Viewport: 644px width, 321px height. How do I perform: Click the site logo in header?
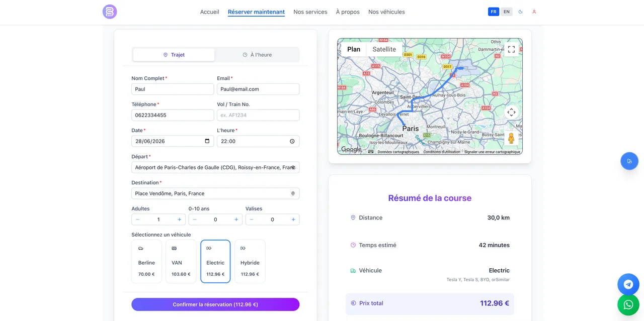click(110, 12)
